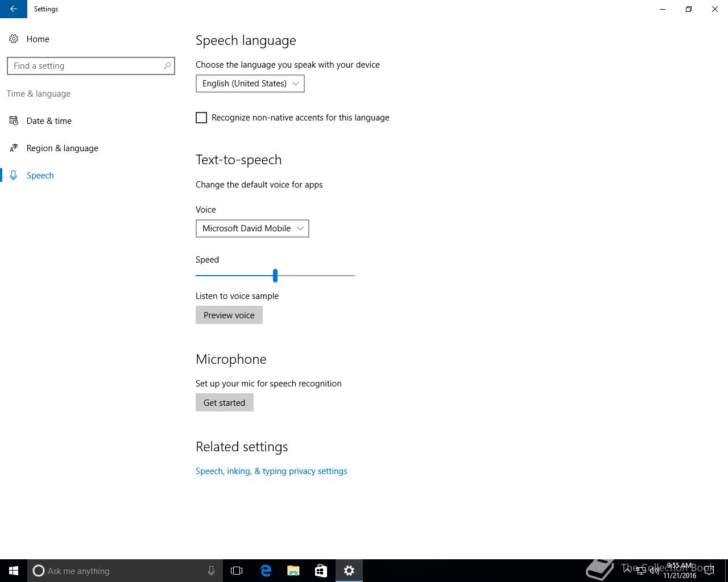Click the Speech microphone icon in sidebar
728x582 pixels.
click(14, 175)
